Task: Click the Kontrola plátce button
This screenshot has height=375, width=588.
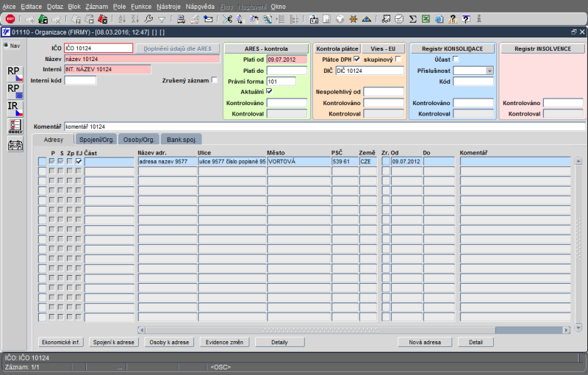Action: point(337,49)
